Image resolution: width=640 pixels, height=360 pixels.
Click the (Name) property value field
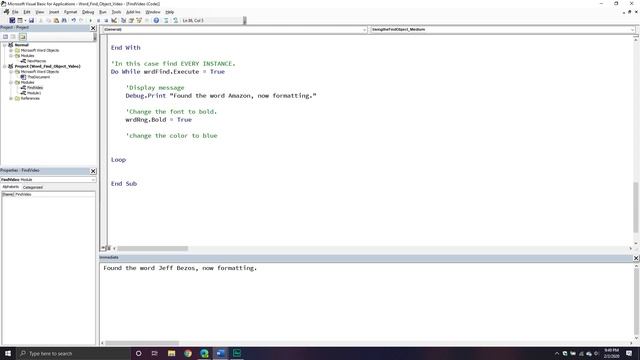(55, 194)
